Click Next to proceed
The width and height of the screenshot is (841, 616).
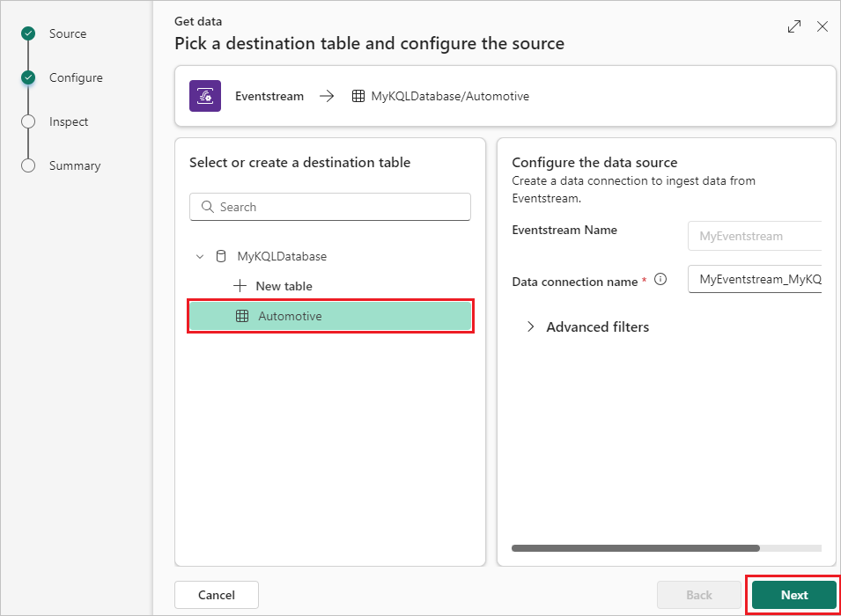(x=794, y=595)
